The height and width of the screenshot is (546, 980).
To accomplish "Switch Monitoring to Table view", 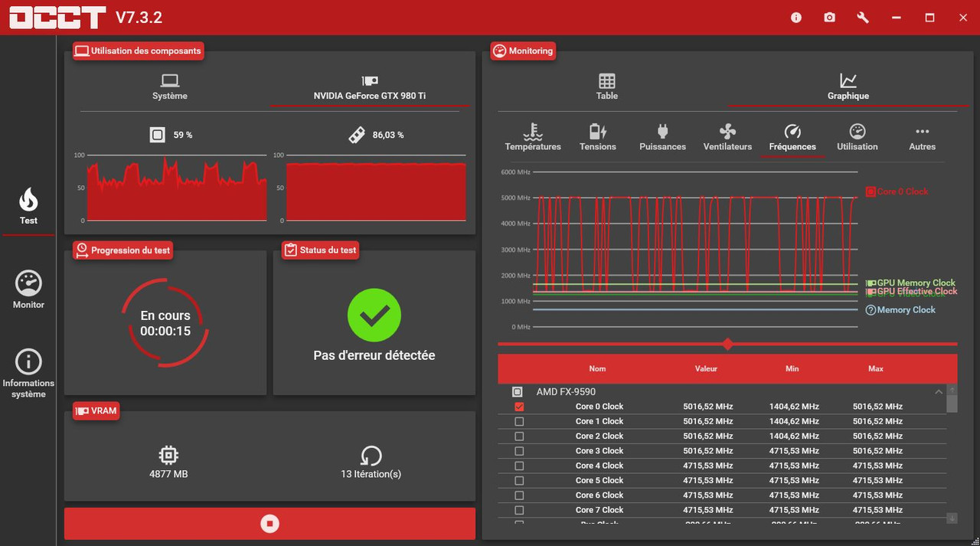I will pyautogui.click(x=607, y=87).
